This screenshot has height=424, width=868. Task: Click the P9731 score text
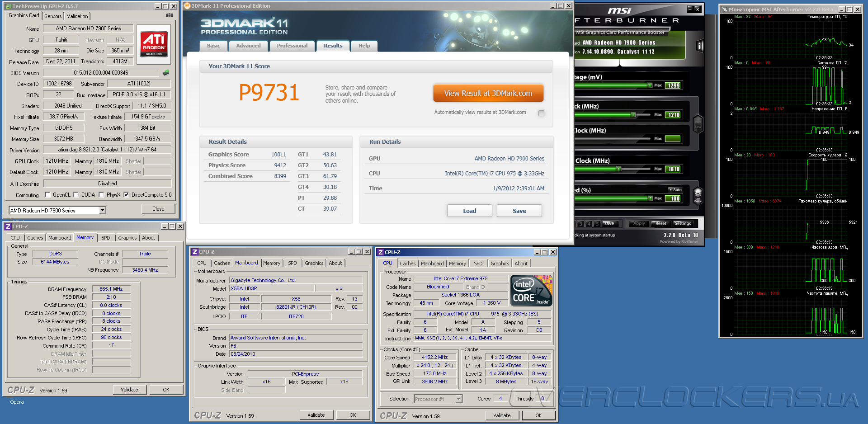269,93
